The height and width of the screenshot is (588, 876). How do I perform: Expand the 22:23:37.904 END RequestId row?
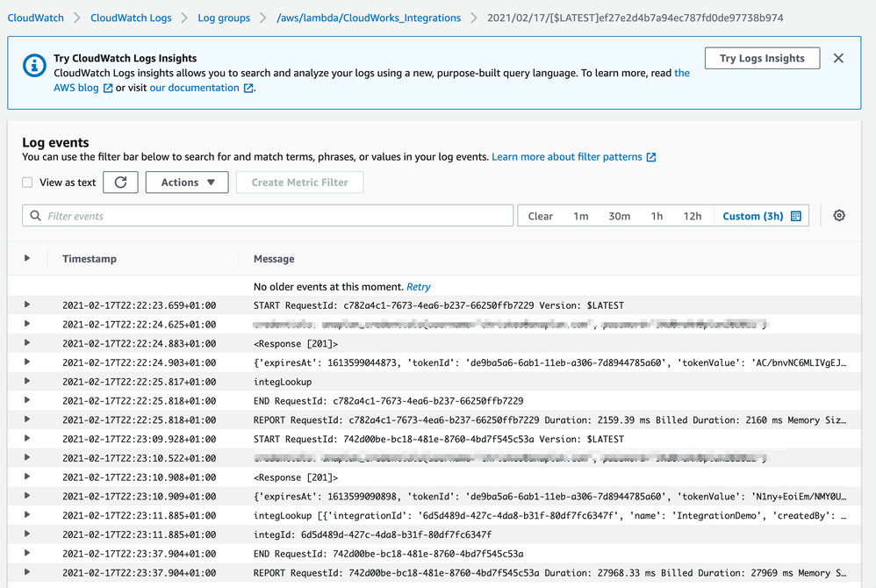[27, 553]
